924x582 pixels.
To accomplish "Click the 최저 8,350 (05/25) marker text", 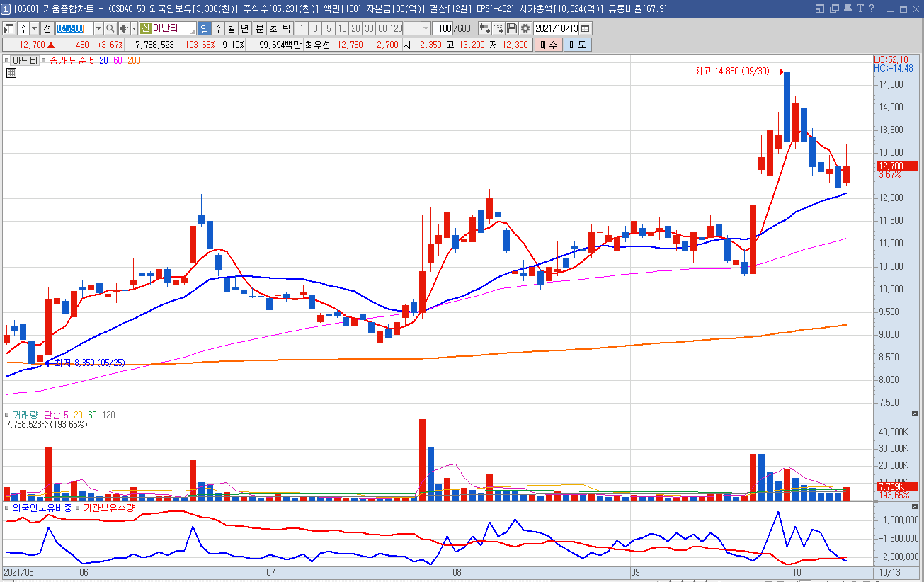I will [89, 363].
